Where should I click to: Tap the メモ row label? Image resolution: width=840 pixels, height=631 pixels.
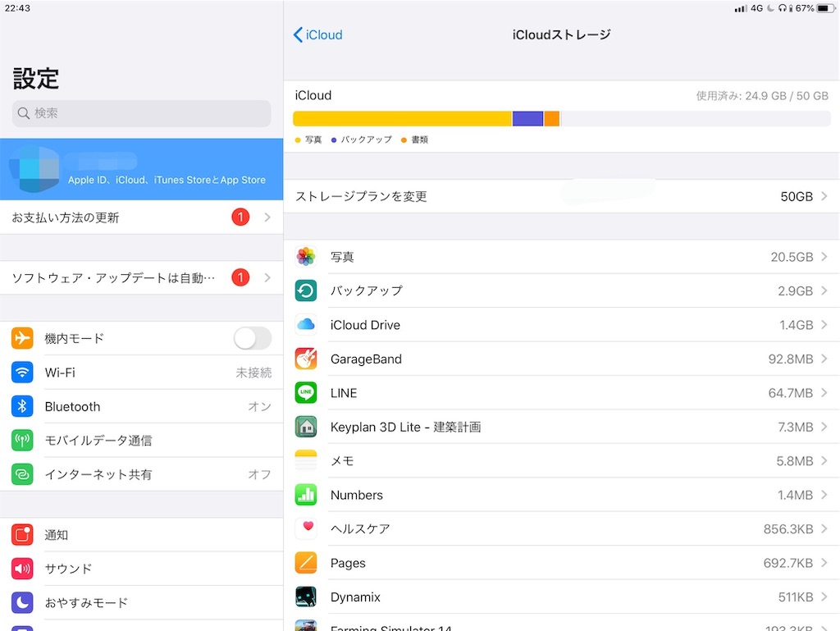pyautogui.click(x=342, y=461)
